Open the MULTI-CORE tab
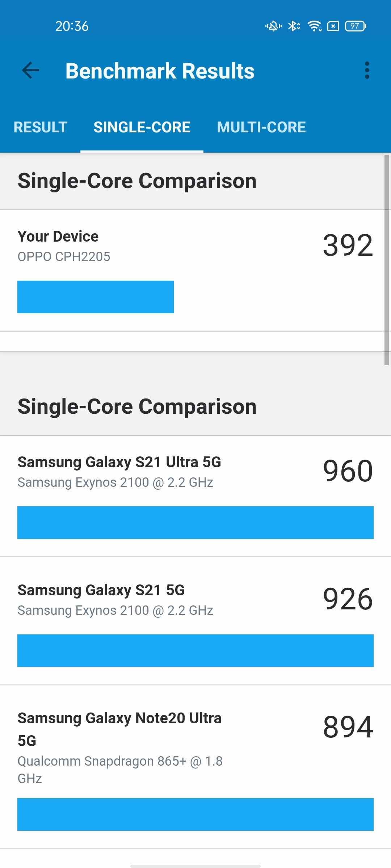 click(x=261, y=127)
